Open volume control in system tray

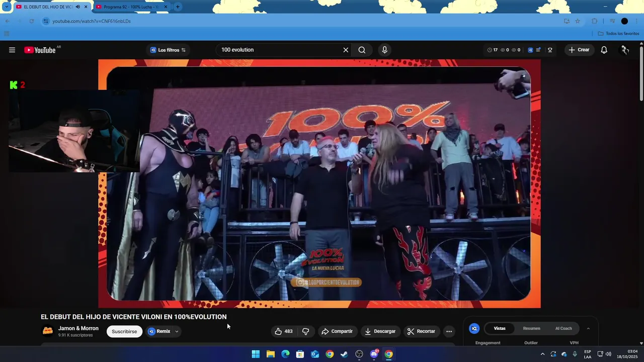tap(608, 354)
